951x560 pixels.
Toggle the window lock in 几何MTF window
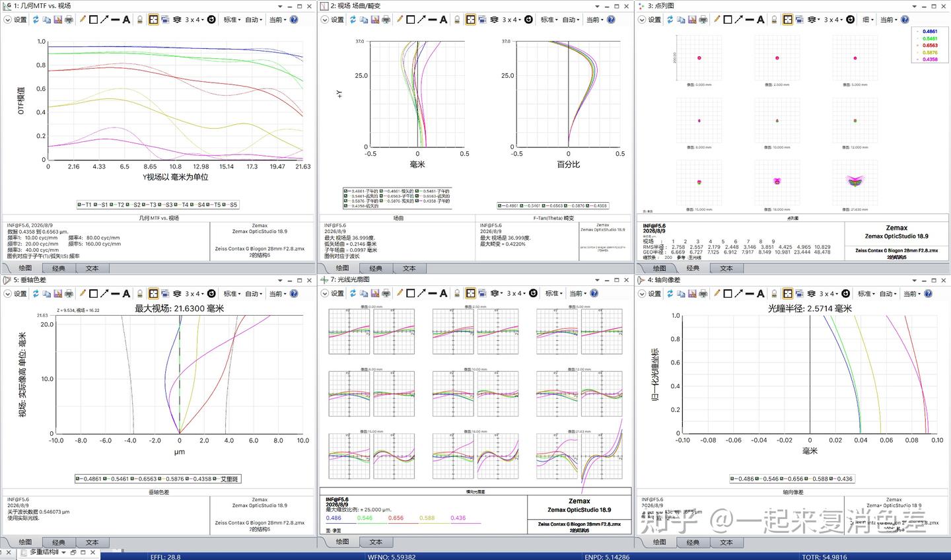[140, 20]
